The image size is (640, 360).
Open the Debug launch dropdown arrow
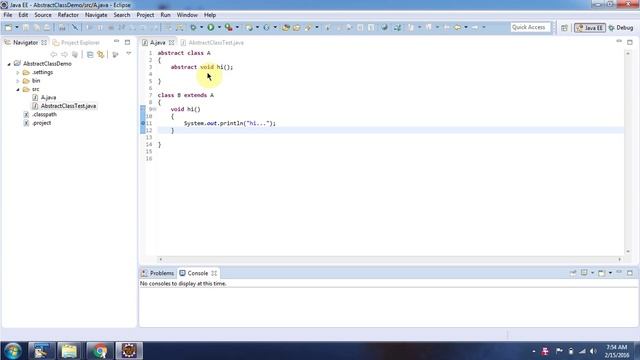[201, 27]
